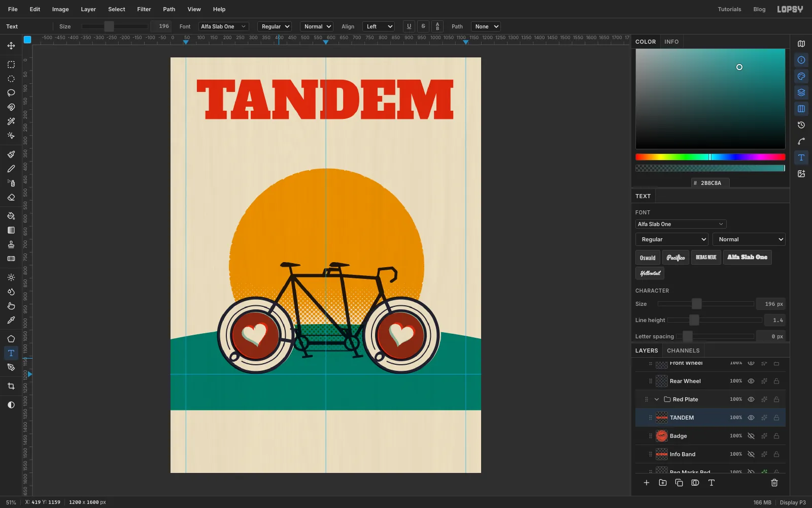Image resolution: width=812 pixels, height=508 pixels.
Task: Choose the Yellowtail font preset
Action: [650, 273]
